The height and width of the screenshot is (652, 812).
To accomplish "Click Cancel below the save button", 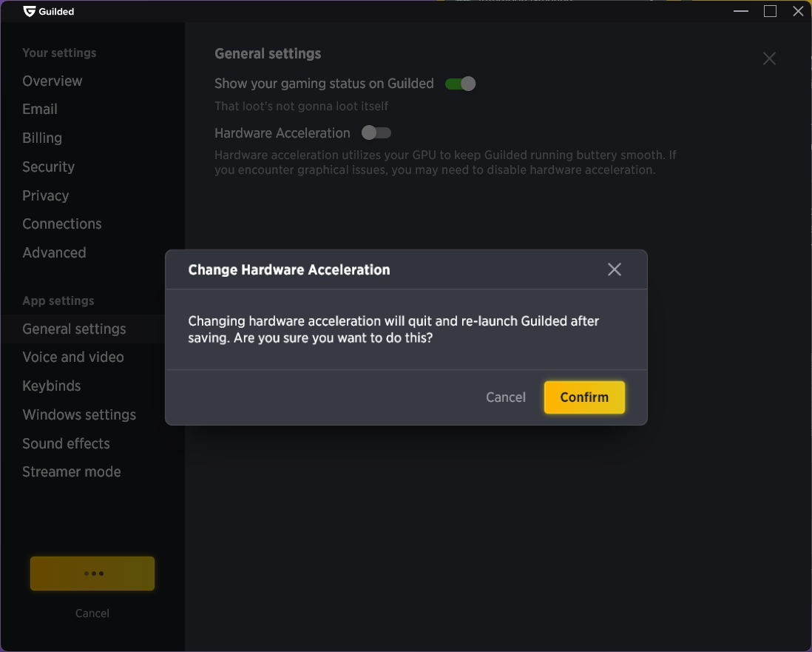I will click(x=92, y=613).
